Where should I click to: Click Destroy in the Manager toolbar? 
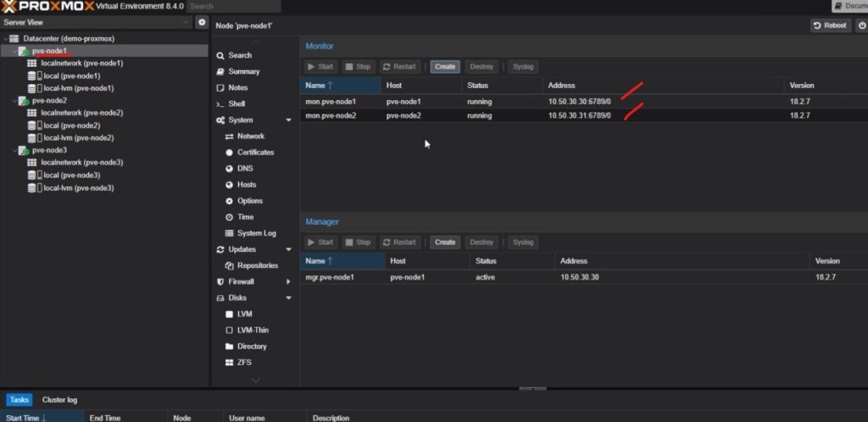481,242
